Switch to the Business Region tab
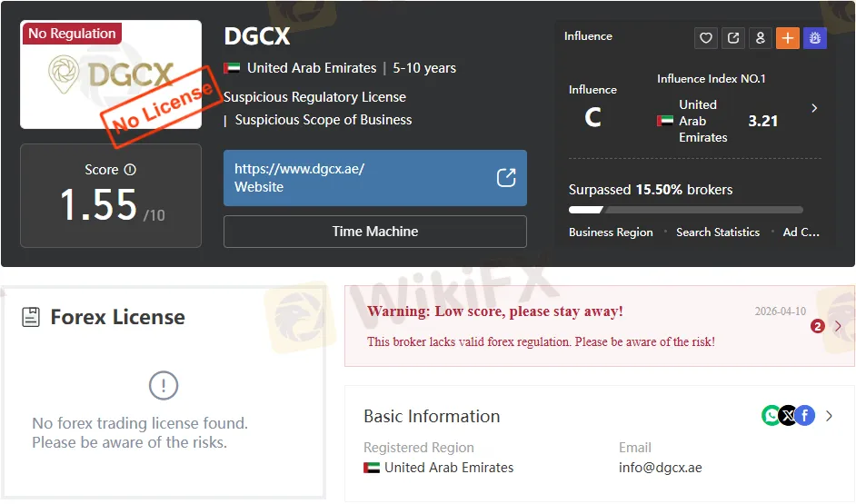Screen dimensions: 856x504 point(611,232)
